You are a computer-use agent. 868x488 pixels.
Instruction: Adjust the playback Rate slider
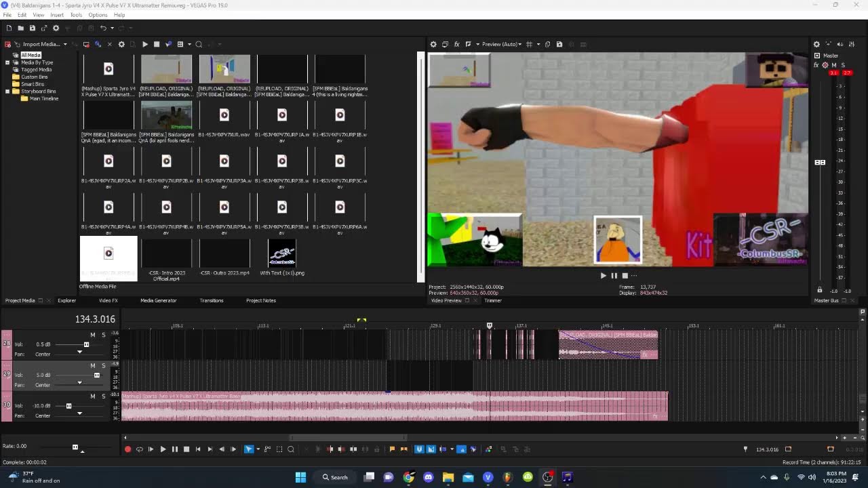pos(75,447)
